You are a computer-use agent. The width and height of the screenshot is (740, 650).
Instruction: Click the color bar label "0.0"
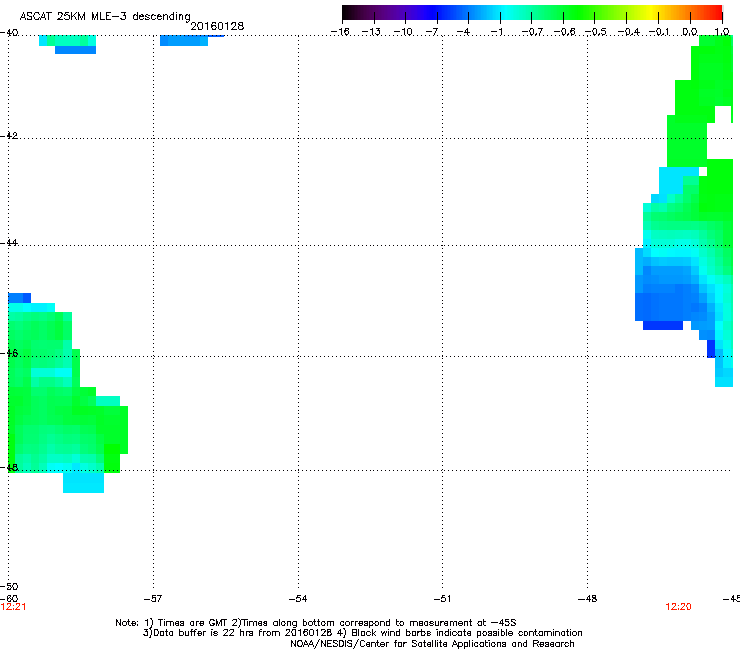coord(690,32)
